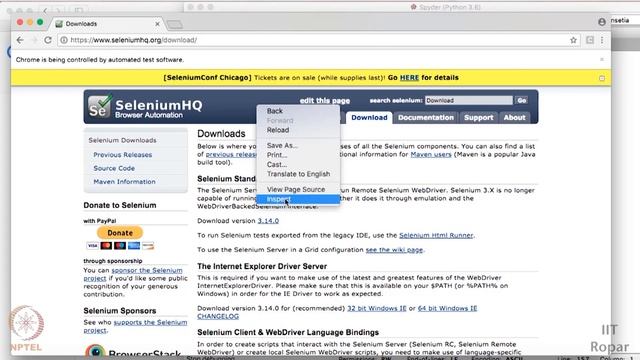Download 64 bit Windows IE driver
Image resolution: width=640 pixels, height=360 pixels.
[x=447, y=308]
